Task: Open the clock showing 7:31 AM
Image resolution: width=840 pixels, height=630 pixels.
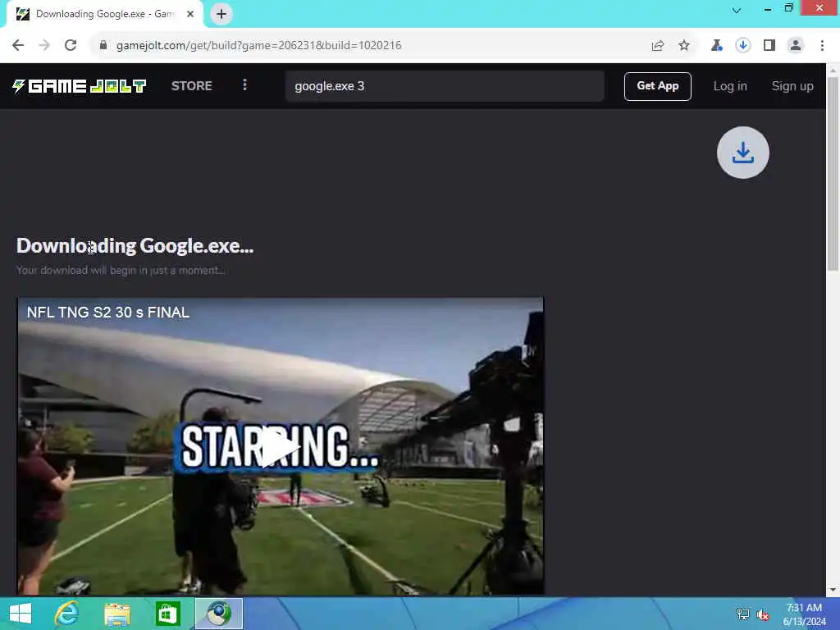Action: (804, 614)
